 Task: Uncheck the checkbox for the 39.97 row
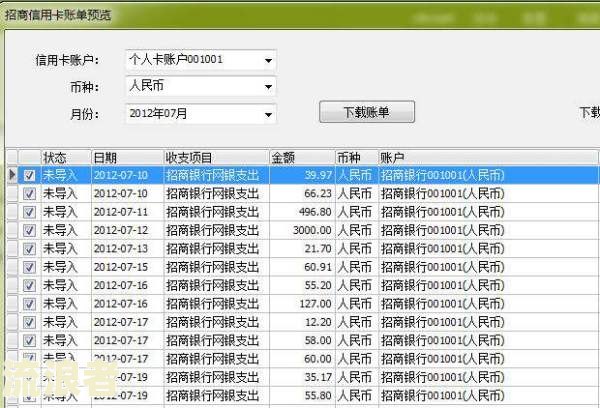pyautogui.click(x=29, y=175)
